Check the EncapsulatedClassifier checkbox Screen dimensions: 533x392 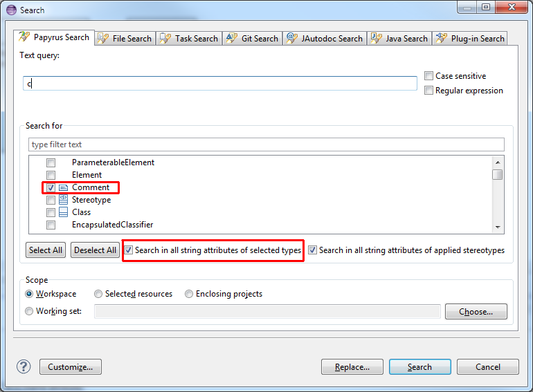pyautogui.click(x=51, y=225)
